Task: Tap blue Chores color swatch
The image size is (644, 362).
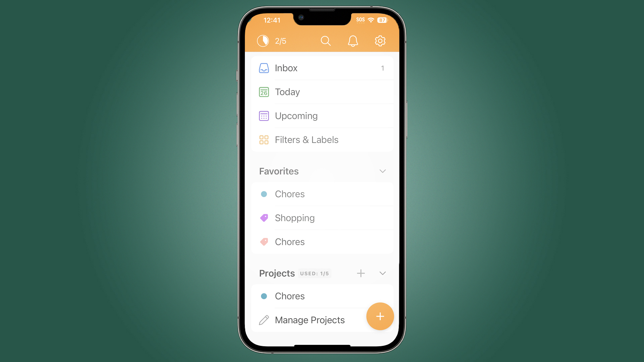Action: pyautogui.click(x=264, y=194)
